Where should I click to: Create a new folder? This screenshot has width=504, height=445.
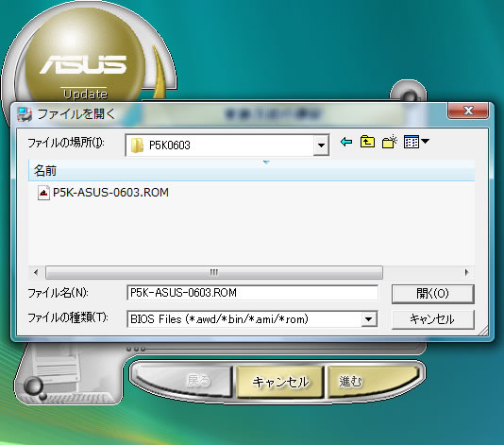coord(389,142)
